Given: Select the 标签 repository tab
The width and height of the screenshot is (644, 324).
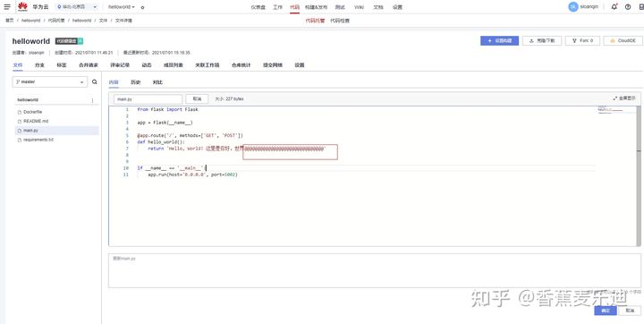Looking at the screenshot, I should pos(61,65).
